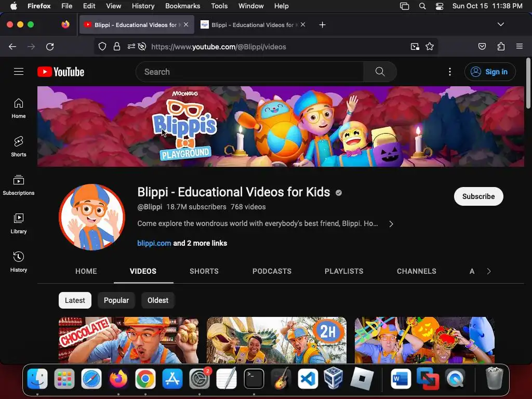Open the blippi.com link

[154, 243]
